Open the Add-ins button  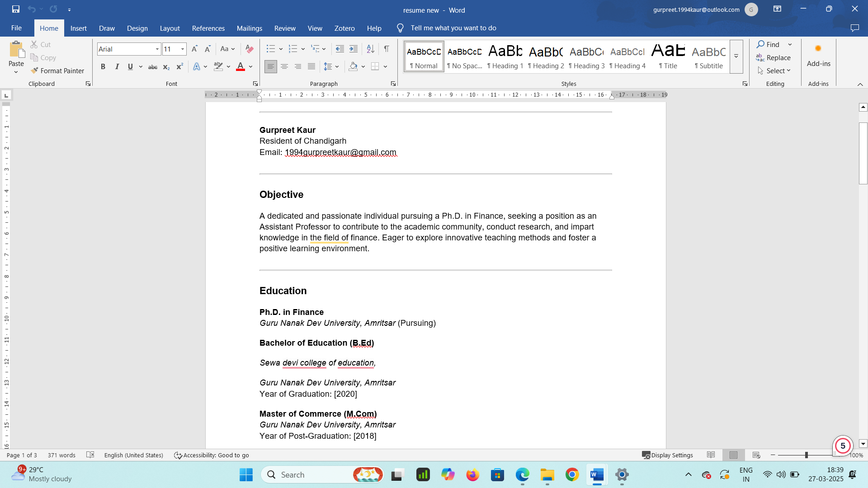pyautogui.click(x=818, y=55)
